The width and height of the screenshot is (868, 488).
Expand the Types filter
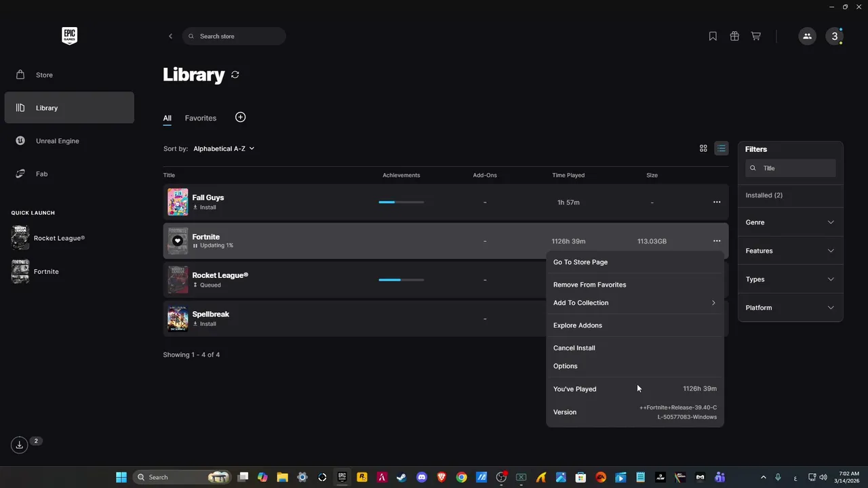pos(791,279)
